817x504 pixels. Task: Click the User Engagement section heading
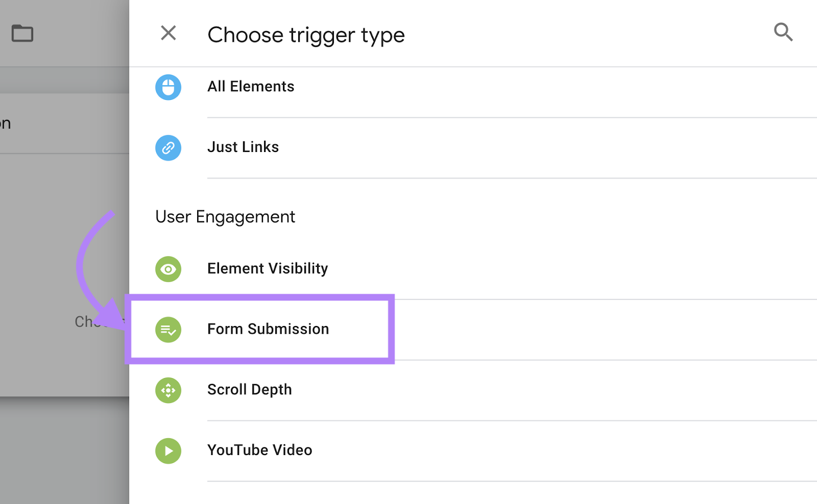(225, 216)
